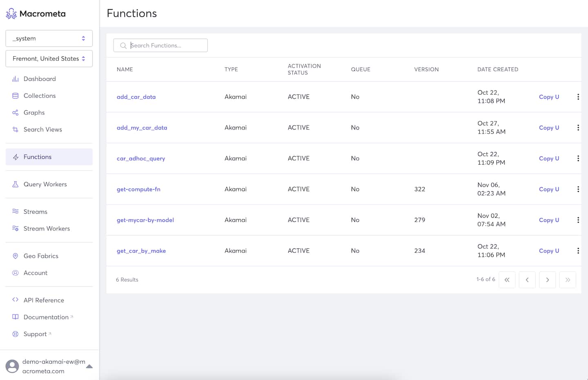
Task: Click the Query Workers flask icon
Action: [x=16, y=184]
